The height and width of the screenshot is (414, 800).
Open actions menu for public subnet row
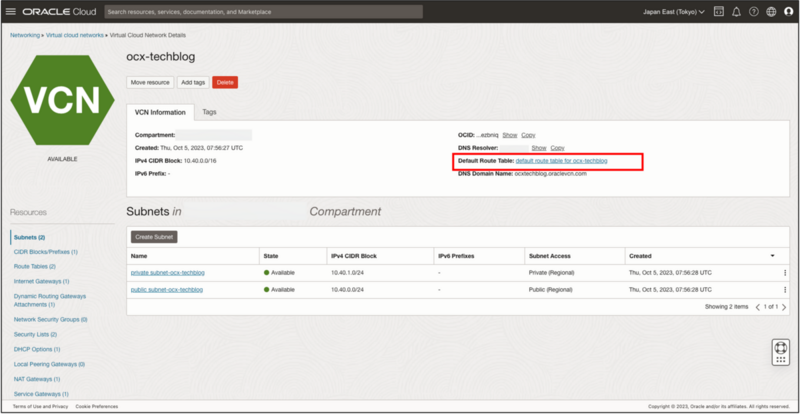coord(785,289)
